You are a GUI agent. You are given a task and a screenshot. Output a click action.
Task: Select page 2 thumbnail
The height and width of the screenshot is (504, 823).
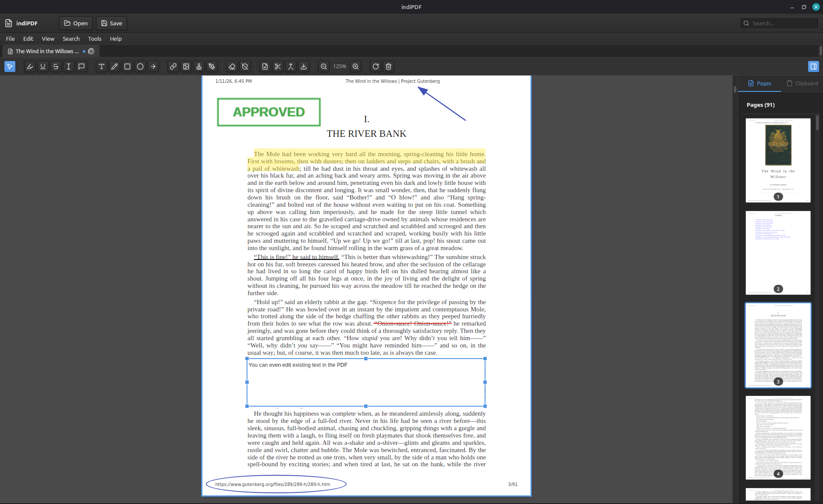tap(778, 252)
